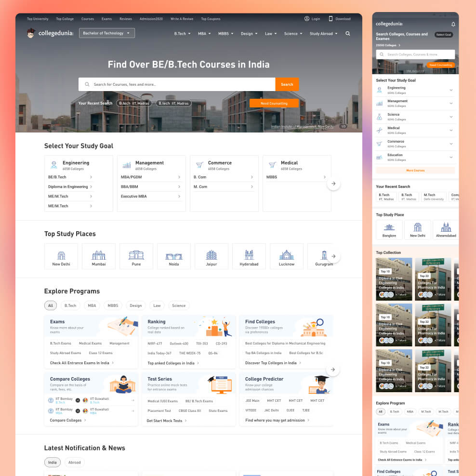Tap the notification bell in mobile view
This screenshot has height=476, width=476.
click(453, 24)
